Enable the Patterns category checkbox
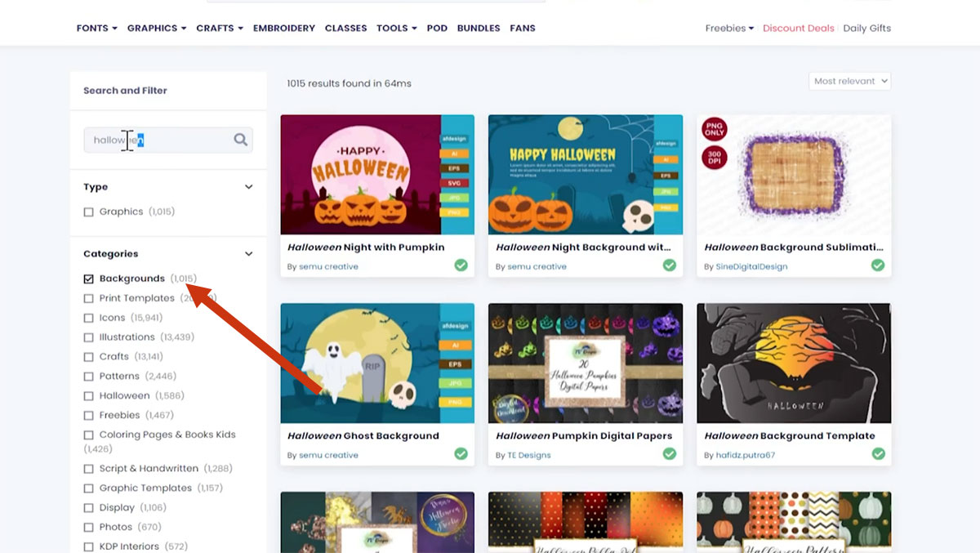 click(88, 377)
